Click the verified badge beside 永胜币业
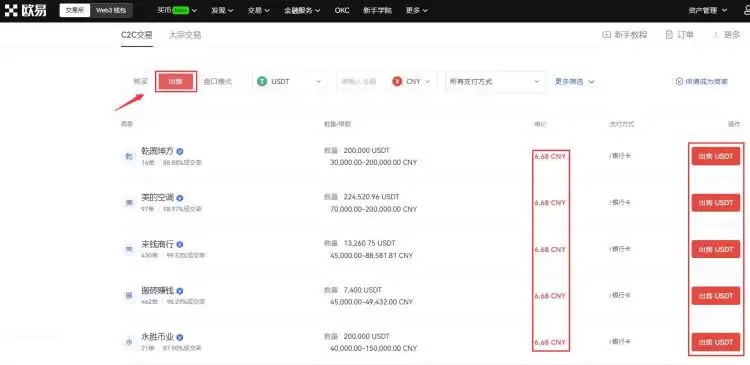This screenshot has height=365, width=750. coord(180,337)
